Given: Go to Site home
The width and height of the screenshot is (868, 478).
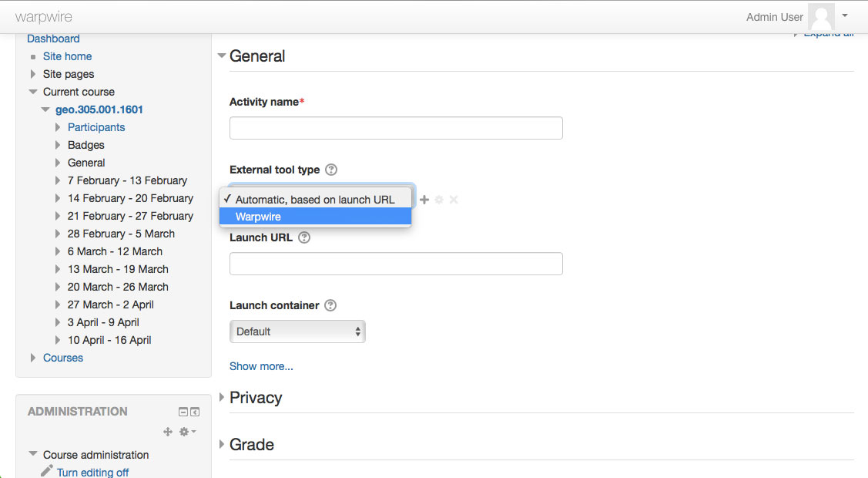Looking at the screenshot, I should point(68,56).
